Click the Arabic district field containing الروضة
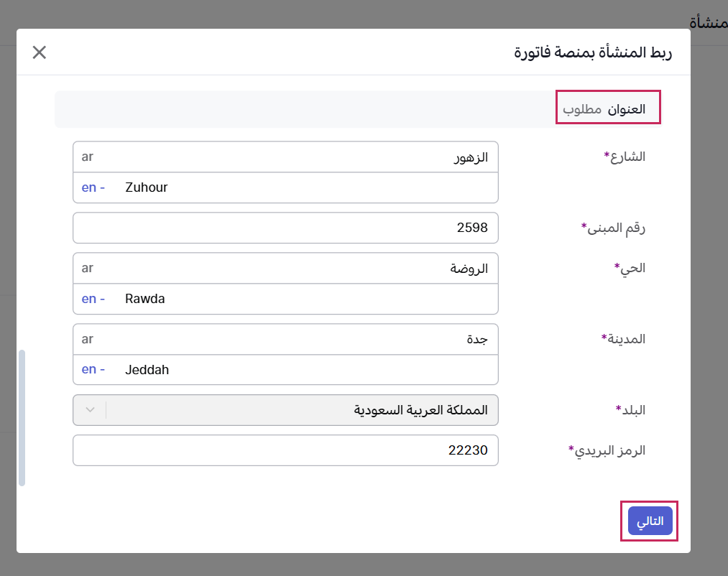728x576 pixels. pos(287,269)
